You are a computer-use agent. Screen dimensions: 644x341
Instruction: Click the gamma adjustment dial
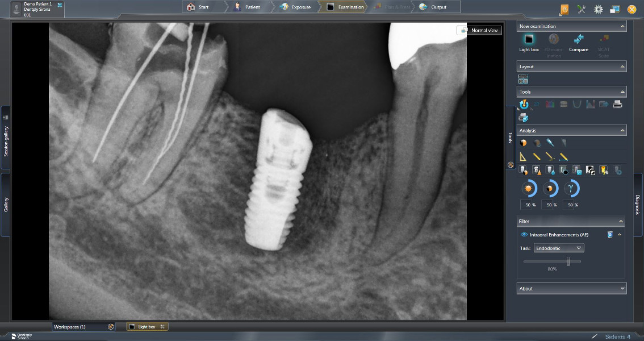pyautogui.click(x=572, y=189)
